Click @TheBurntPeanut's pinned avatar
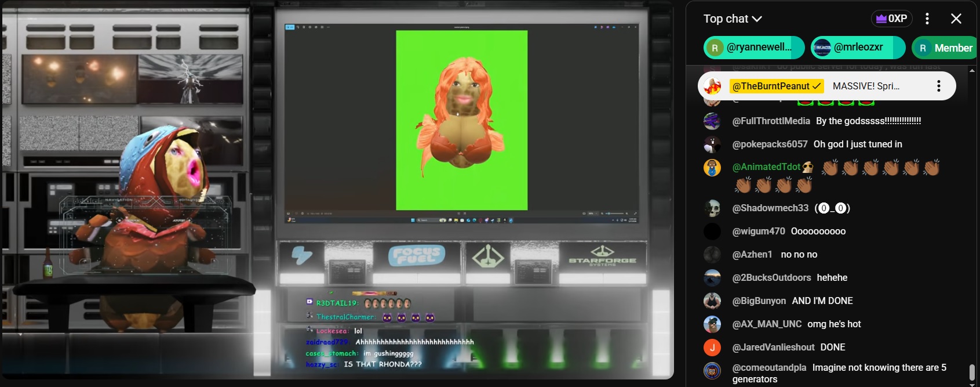The height and width of the screenshot is (387, 980). coord(712,86)
